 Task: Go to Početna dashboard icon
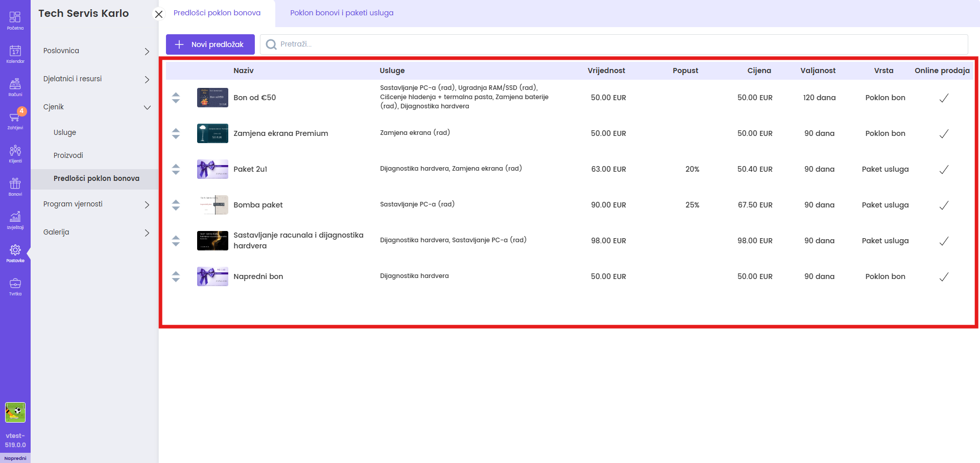[15, 20]
